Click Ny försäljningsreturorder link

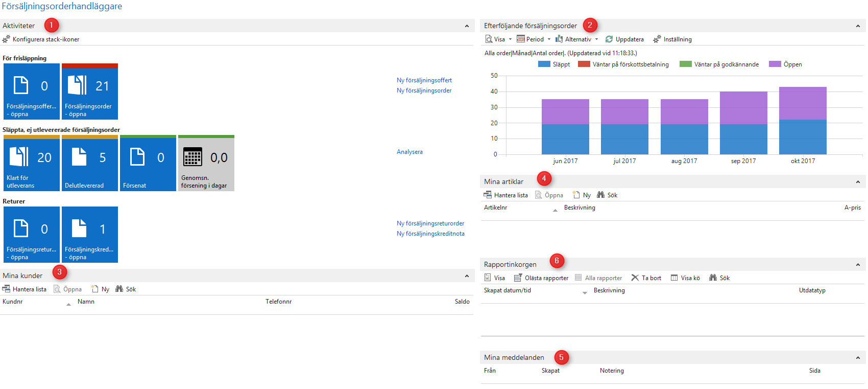click(x=430, y=223)
